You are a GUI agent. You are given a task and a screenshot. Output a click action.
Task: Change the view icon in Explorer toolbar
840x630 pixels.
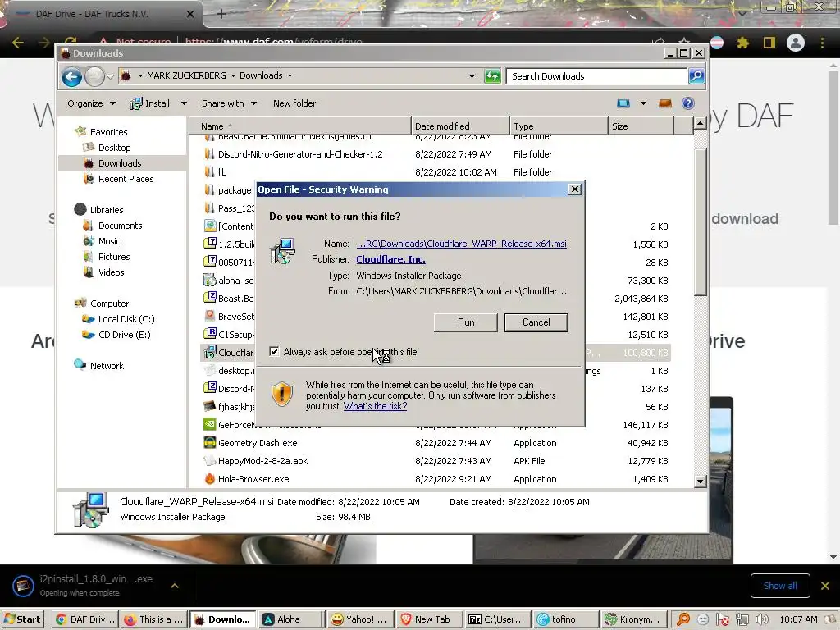tap(623, 103)
